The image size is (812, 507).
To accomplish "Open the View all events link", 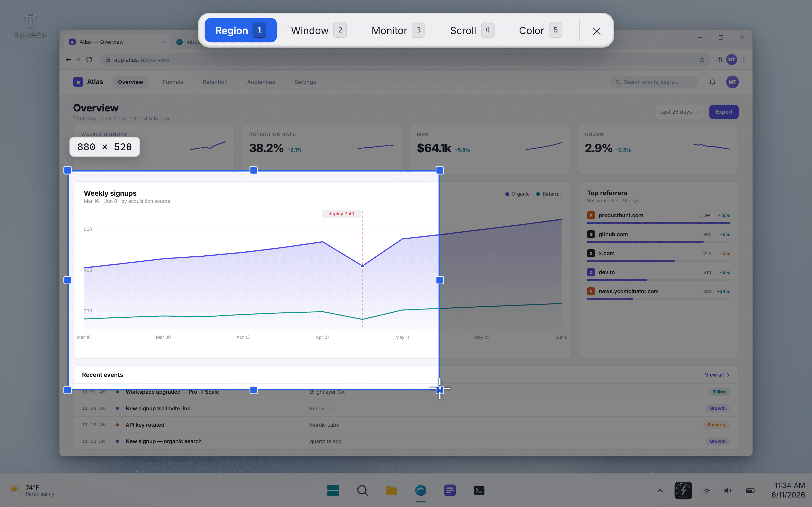I will pyautogui.click(x=717, y=374).
